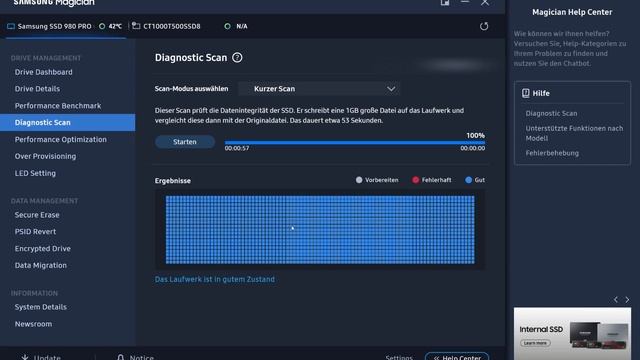Click the 100% progress value
This screenshot has height=360, width=640.
point(476,136)
